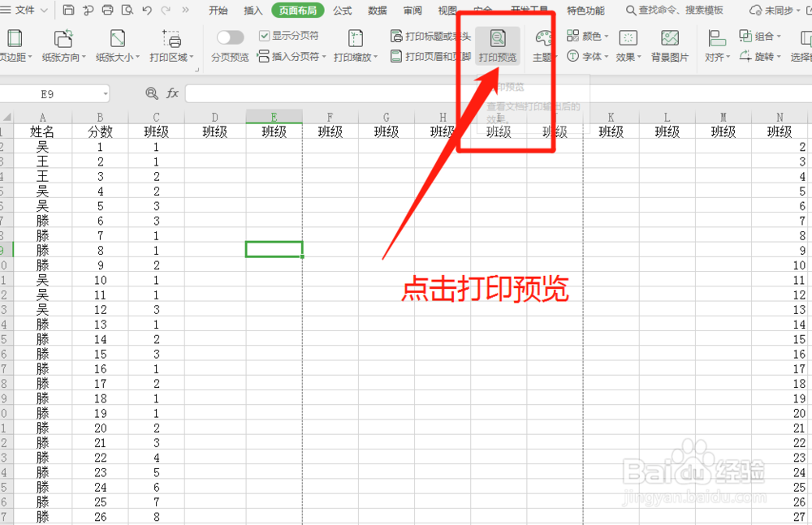Screen dimensions: 812x525
Task: Open the 效果 effects dropdown
Action: coord(628,46)
